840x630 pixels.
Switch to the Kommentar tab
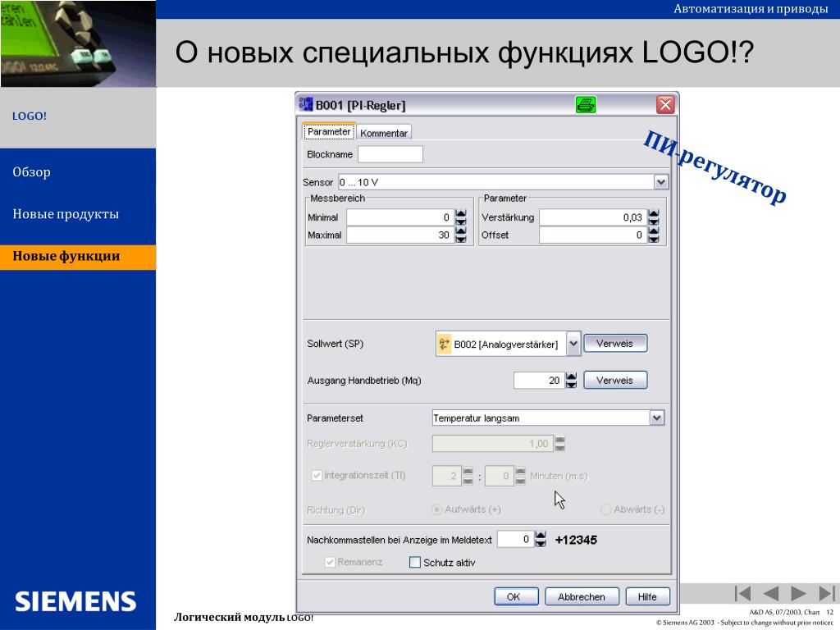(x=384, y=133)
